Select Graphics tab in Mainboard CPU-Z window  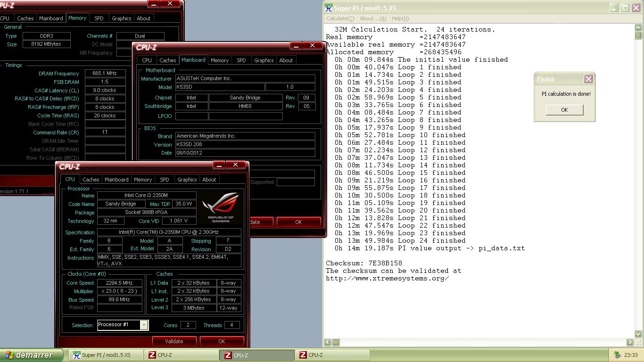coord(264,60)
